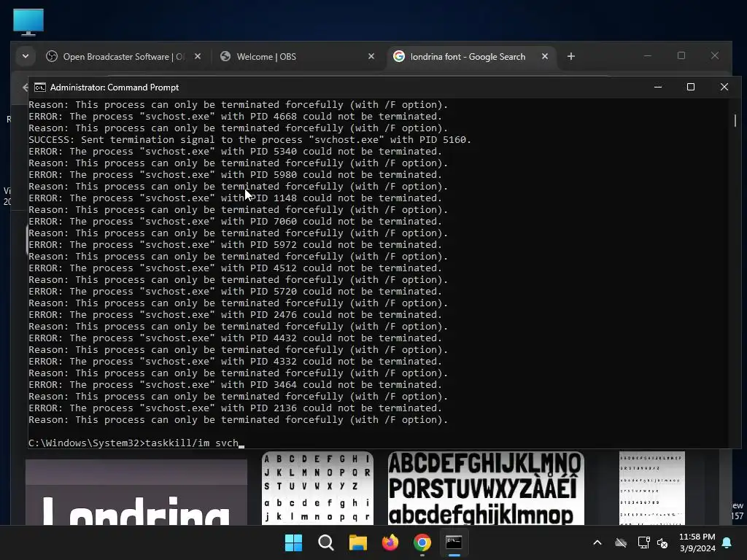Click the error line for PID 7060
Image resolution: width=747 pixels, height=560 pixels.
coord(235,222)
